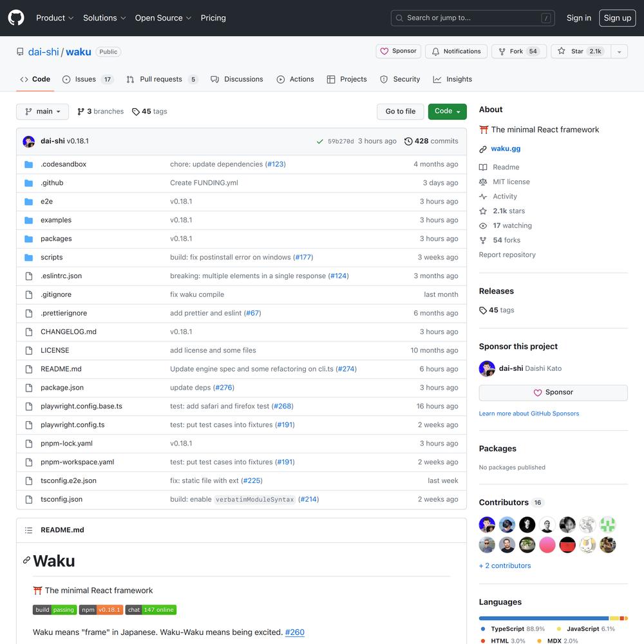Click the Sponsor button in sidebar
644x644 pixels.
tap(553, 393)
